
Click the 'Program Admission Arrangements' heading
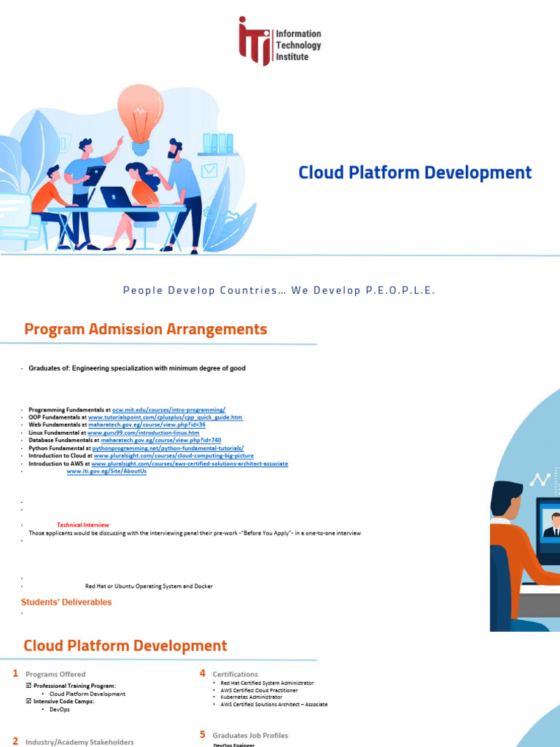[x=146, y=329]
